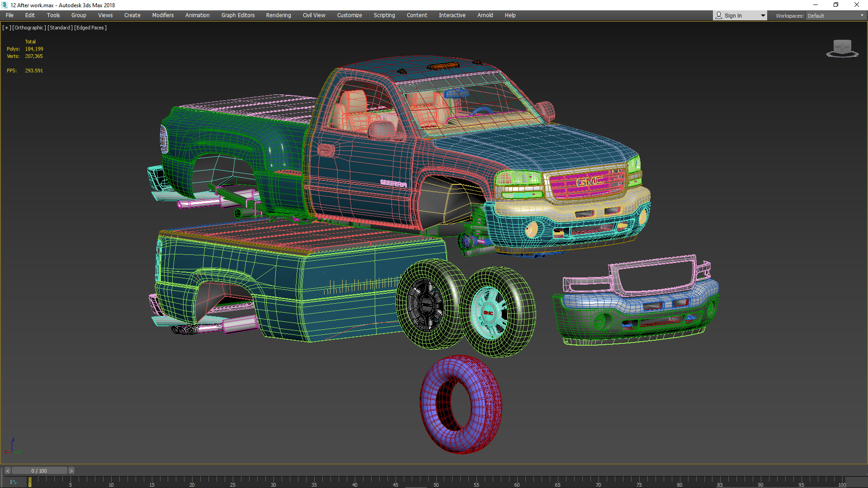Open the Rendering menu
Image resolution: width=868 pixels, height=488 pixels.
[278, 15]
